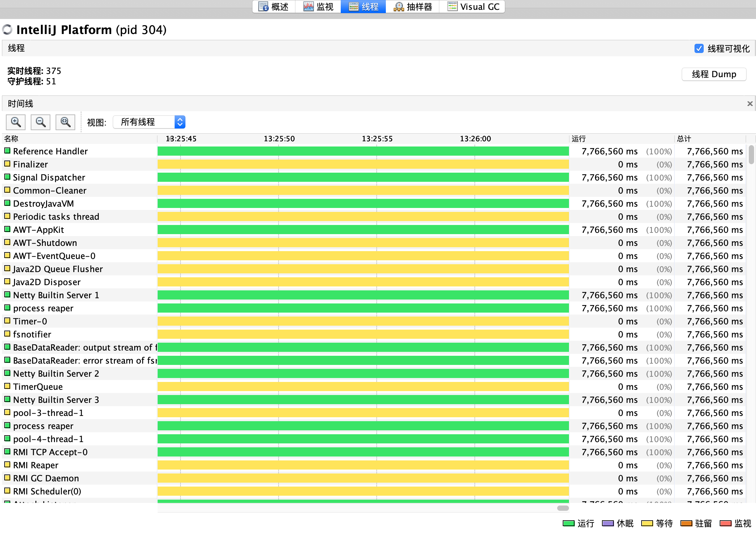Switch to the 监视 monitor tab
Screen dimensions: 756x533
318,7
